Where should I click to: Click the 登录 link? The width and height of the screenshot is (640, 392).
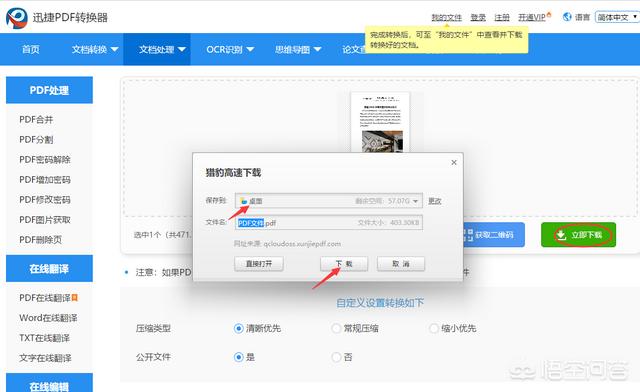(478, 17)
